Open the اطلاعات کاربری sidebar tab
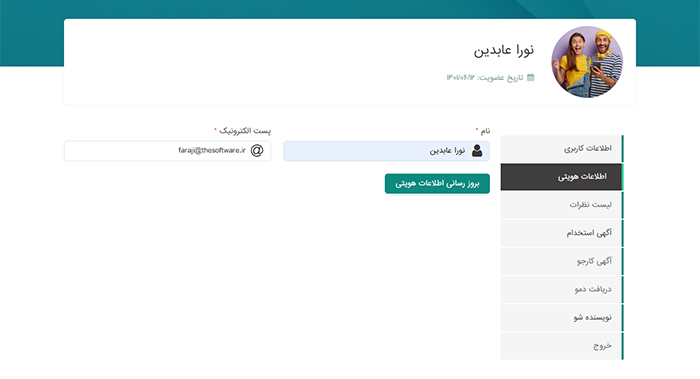This screenshot has height=379, width=700. [x=562, y=148]
